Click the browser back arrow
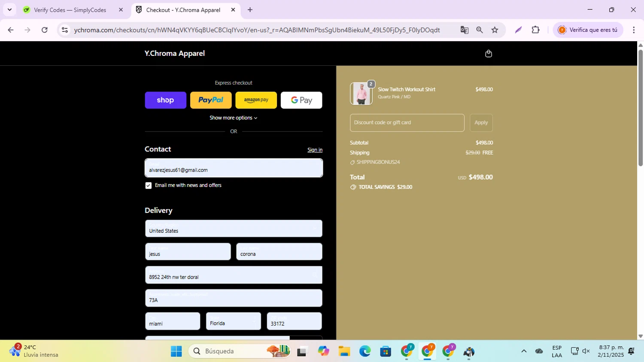The image size is (644, 362). 11,30
